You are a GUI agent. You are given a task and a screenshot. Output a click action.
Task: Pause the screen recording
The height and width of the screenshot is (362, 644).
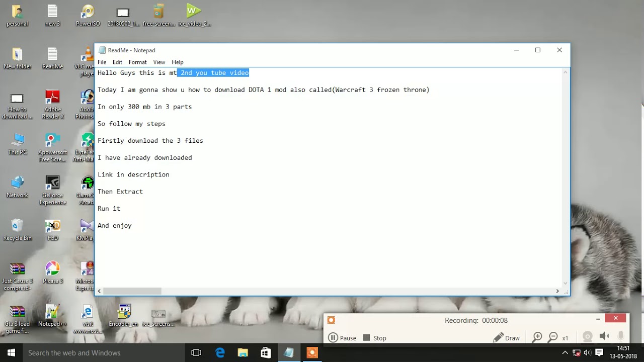click(342, 338)
